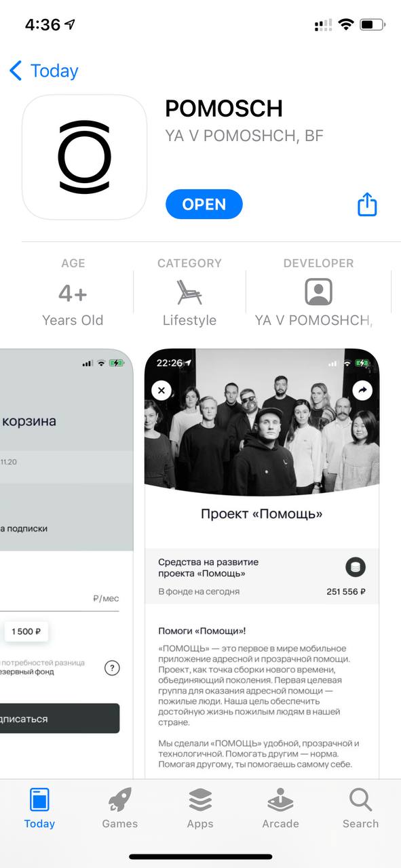Tap the 4+ Years Old age rating
Image resolution: width=401 pixels, height=868 pixels.
coord(73,292)
